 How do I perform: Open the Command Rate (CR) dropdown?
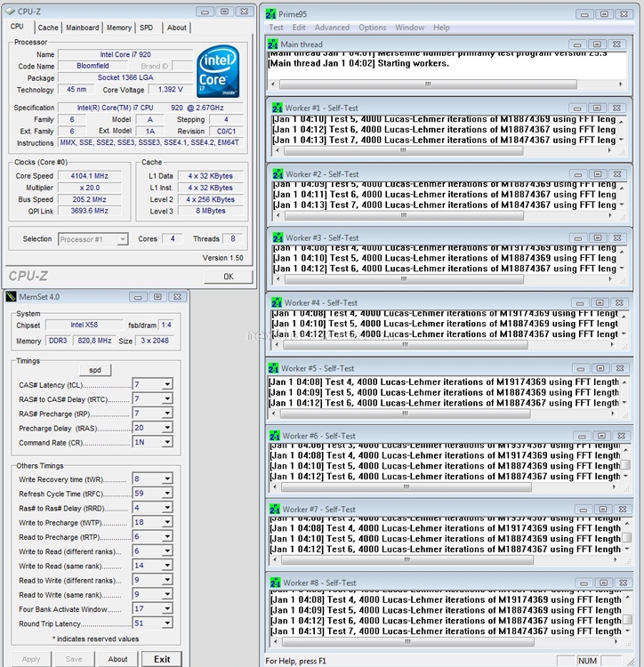pyautogui.click(x=167, y=442)
